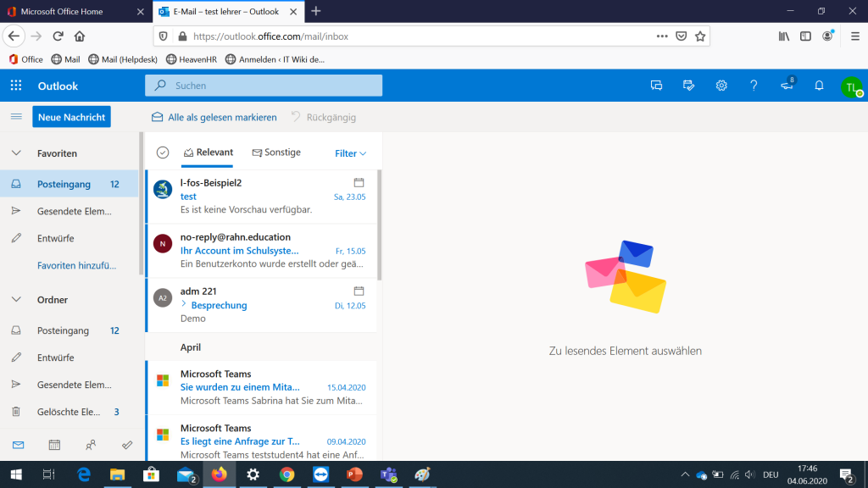Toggle the hamburger navigation pane icon
868x488 pixels.
[x=16, y=117]
